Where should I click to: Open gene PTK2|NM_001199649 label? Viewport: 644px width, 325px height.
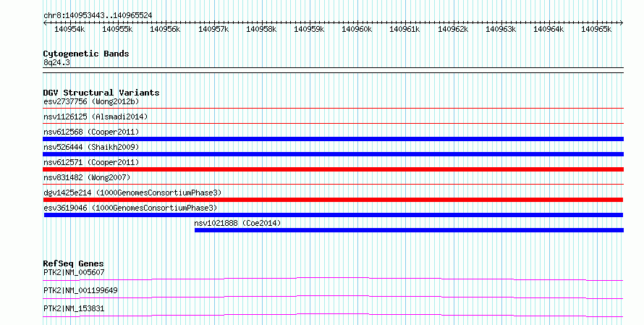pyautogui.click(x=80, y=290)
